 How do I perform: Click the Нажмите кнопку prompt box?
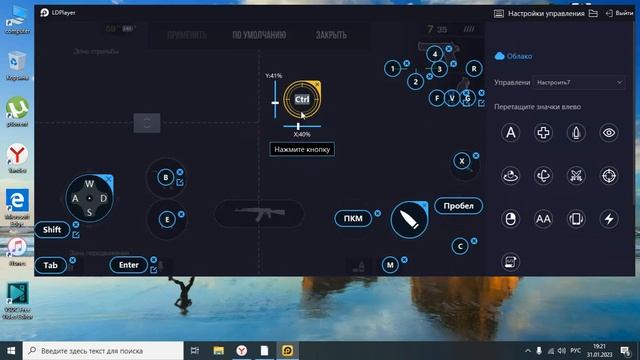point(302,149)
